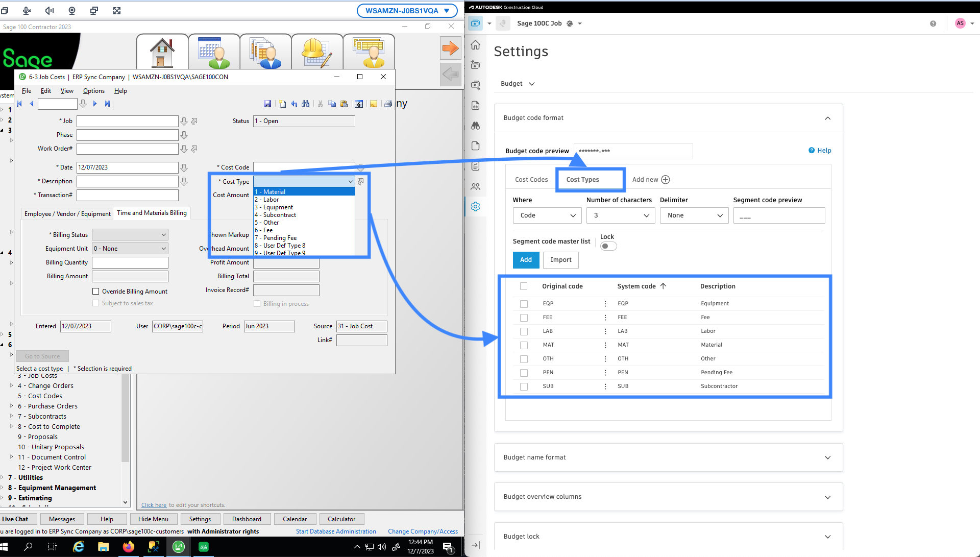The image size is (980, 557).
Task: Open the Edit menu
Action: [x=46, y=91]
